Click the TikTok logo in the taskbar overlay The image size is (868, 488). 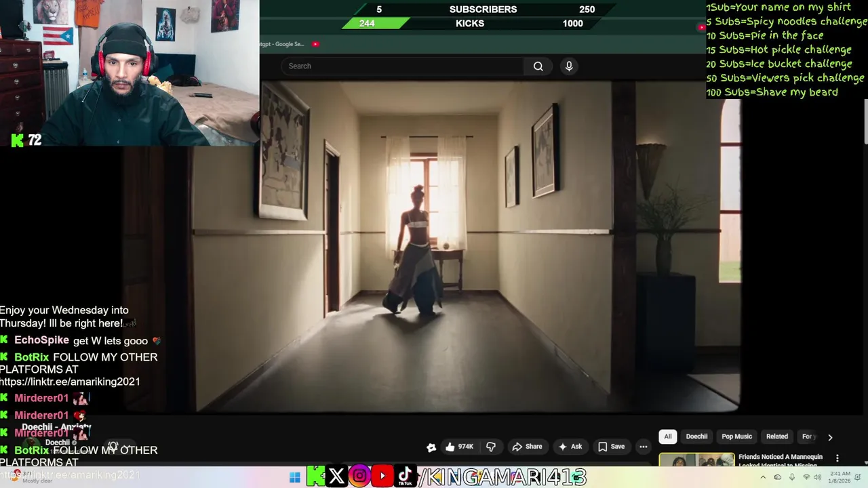[405, 476]
